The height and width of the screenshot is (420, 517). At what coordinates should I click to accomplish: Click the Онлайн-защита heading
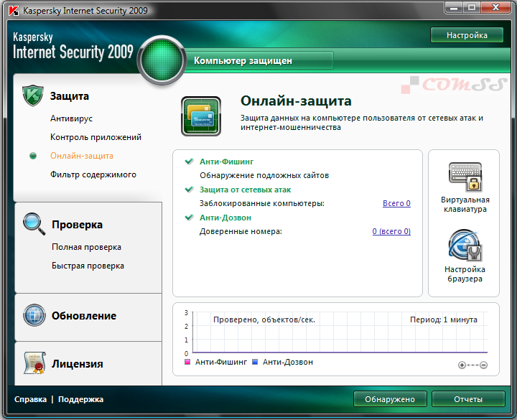296,101
